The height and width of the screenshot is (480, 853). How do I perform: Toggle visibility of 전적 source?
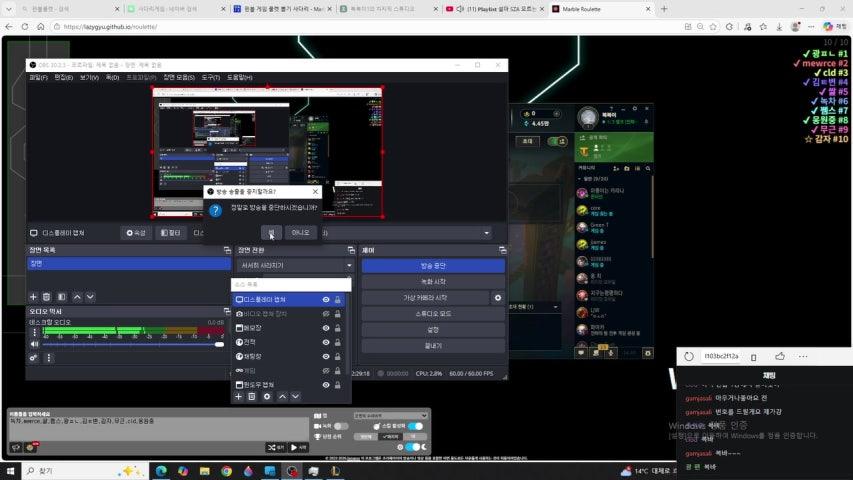(326, 342)
